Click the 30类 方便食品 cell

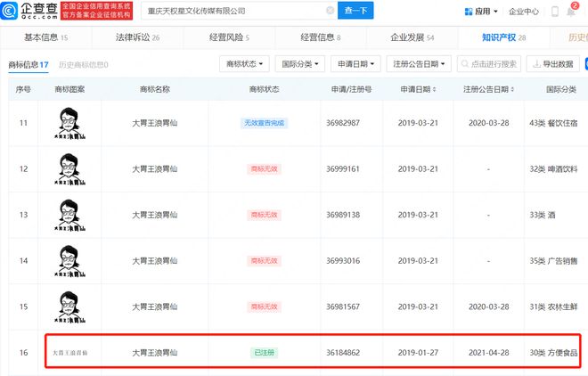553,353
